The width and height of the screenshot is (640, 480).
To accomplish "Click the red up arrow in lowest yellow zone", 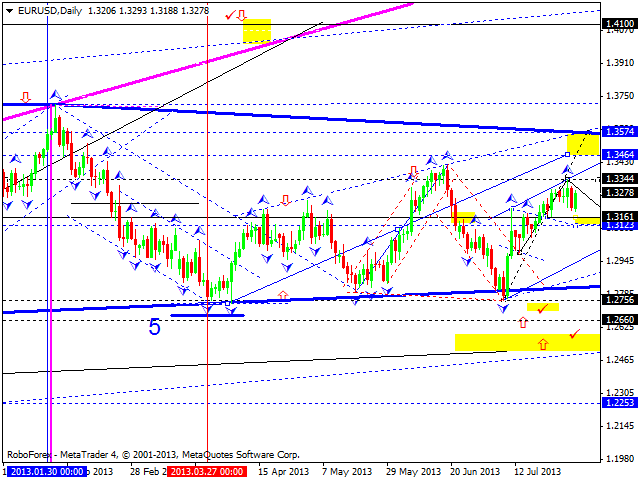I will pos(543,344).
